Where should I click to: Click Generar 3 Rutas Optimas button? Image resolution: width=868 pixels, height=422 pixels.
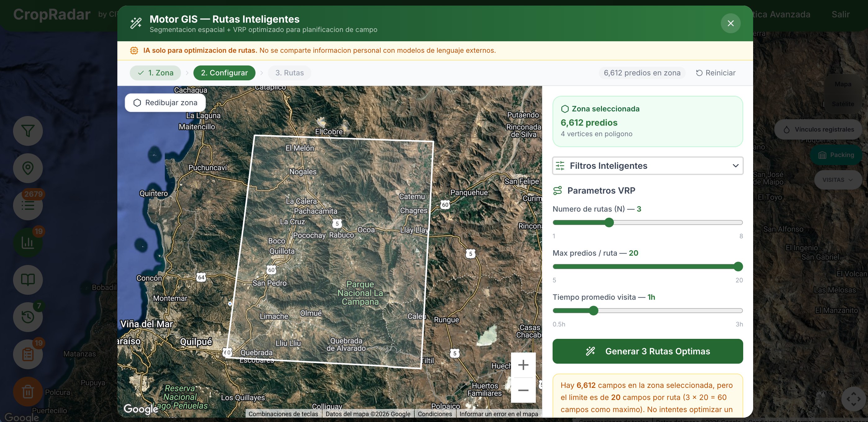(648, 351)
